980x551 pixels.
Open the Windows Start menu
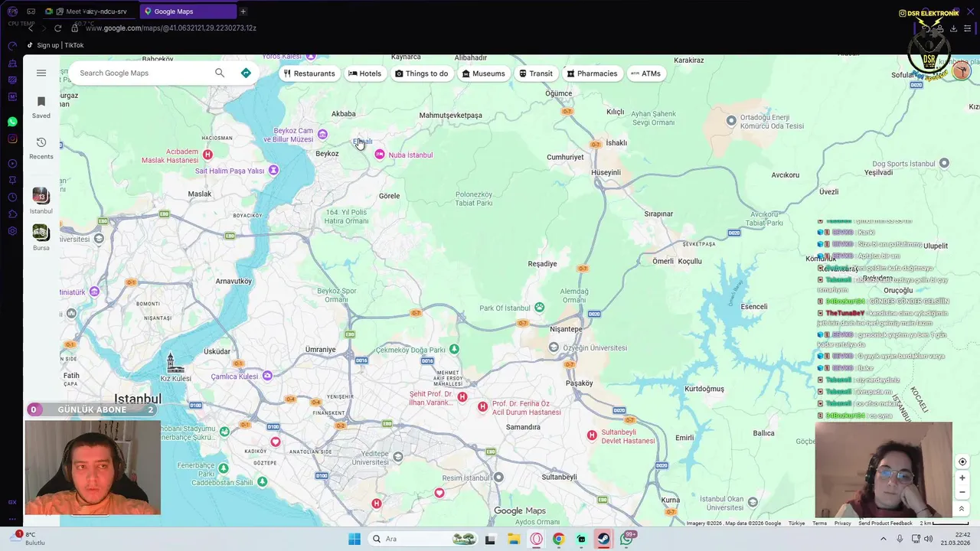[x=354, y=539]
